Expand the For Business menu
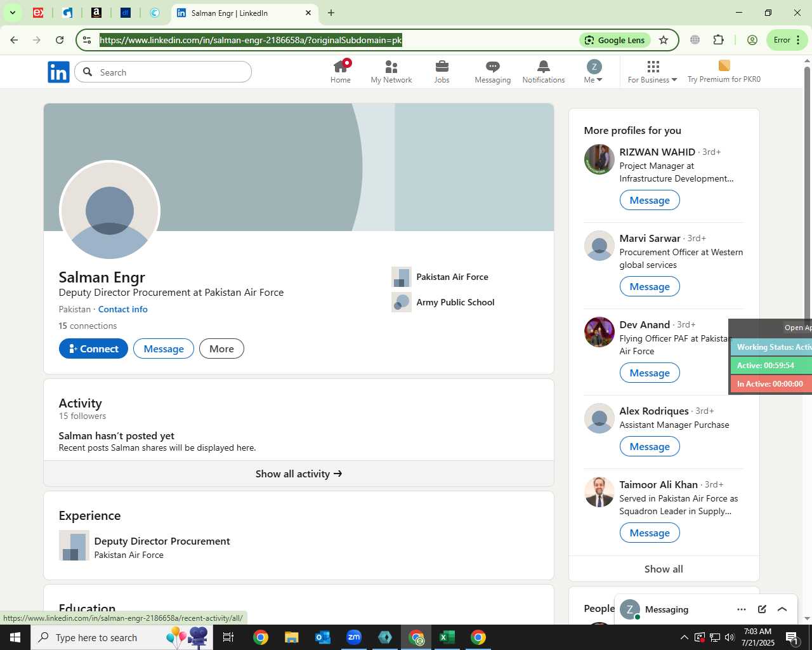The height and width of the screenshot is (650, 812). tap(653, 72)
